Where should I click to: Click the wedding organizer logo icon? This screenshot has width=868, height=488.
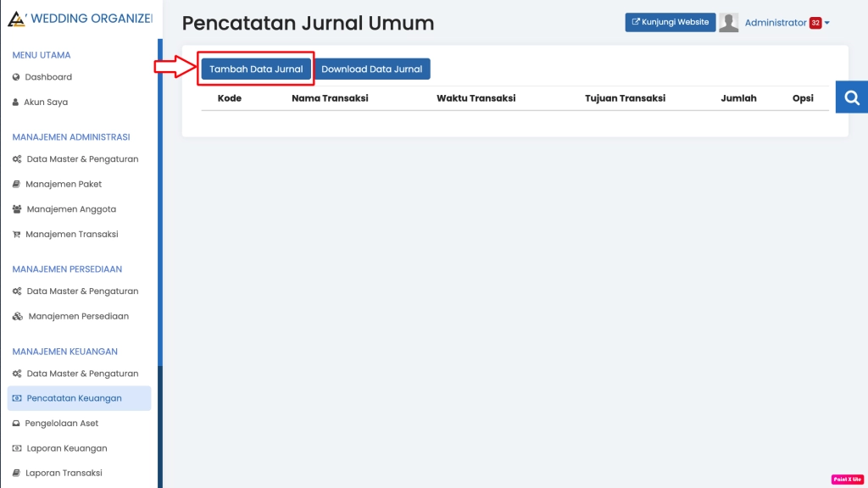point(16,19)
